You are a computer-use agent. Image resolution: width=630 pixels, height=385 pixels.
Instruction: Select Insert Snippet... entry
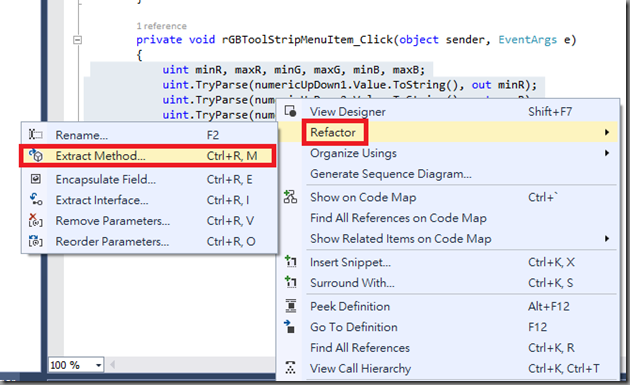point(448,262)
